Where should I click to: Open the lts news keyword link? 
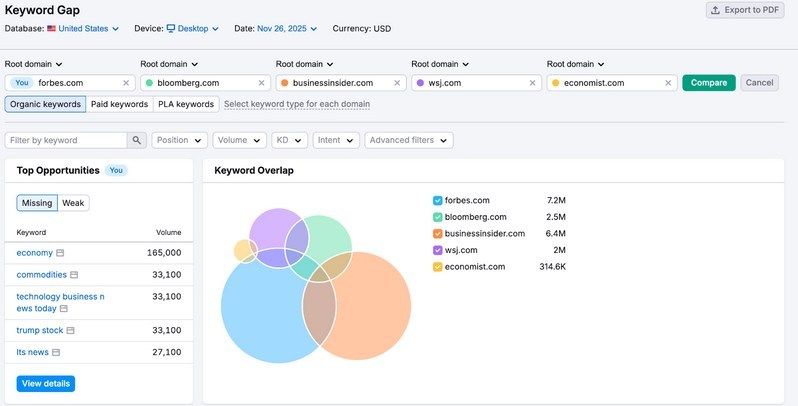[32, 353]
